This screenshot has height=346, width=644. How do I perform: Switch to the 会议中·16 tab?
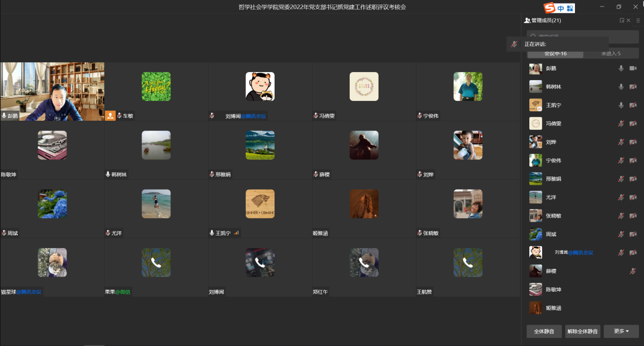tap(555, 54)
